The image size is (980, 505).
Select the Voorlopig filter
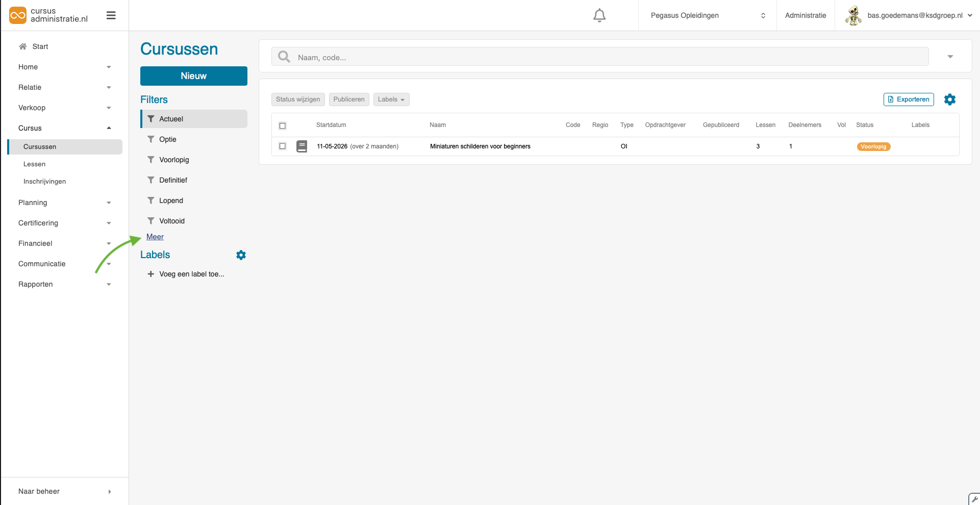pos(174,160)
